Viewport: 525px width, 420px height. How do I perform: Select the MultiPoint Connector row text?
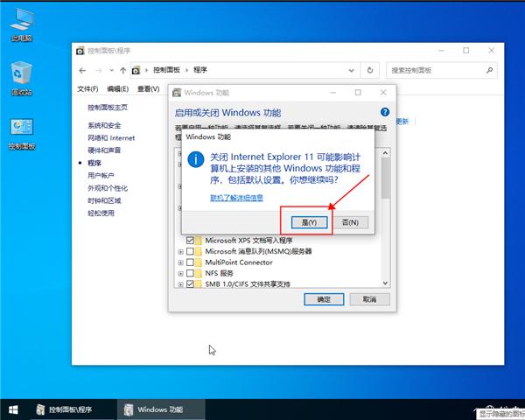coord(239,262)
